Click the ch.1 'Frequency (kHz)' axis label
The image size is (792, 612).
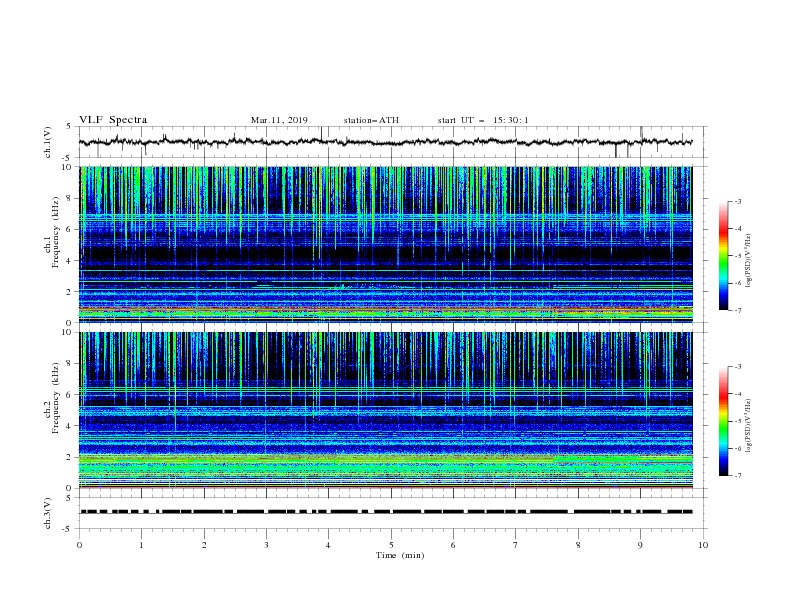(56, 232)
